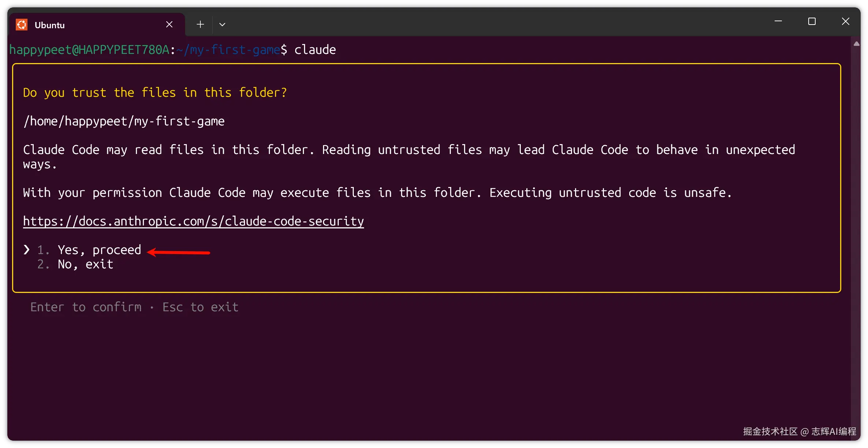Expand the new-tab profile dropdown chevron

coord(222,25)
